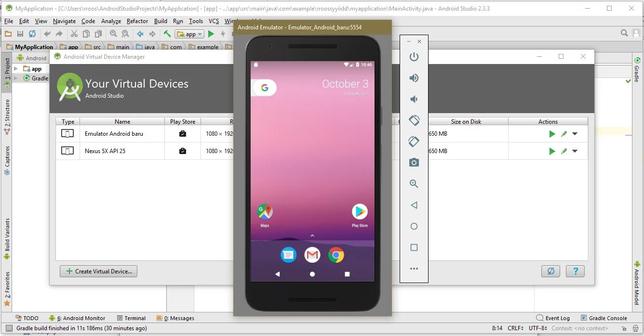Open emulator extended controls three dots

point(414,269)
